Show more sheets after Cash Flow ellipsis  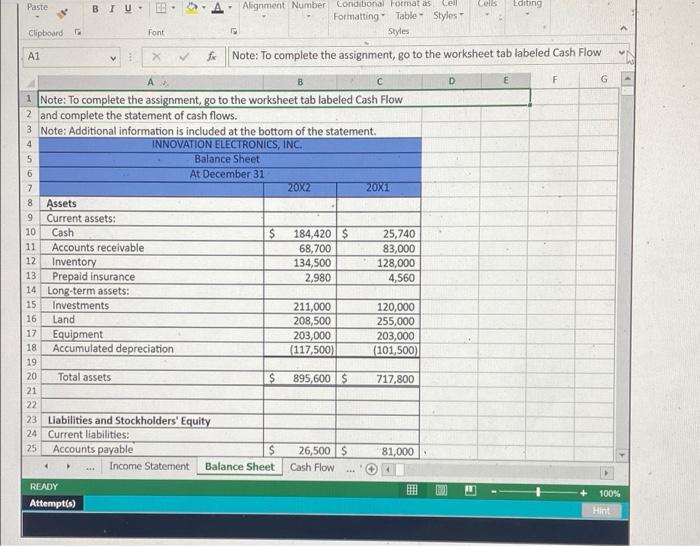click(351, 470)
